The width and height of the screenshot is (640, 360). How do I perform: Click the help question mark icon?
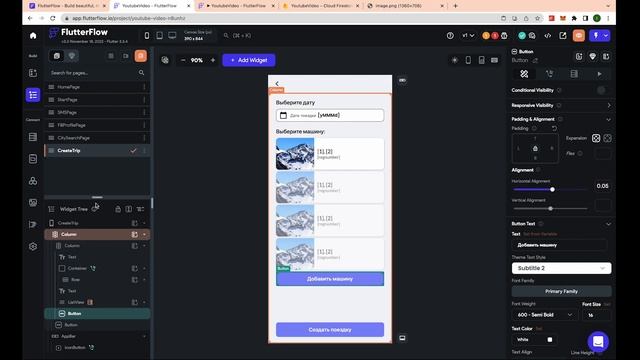click(x=450, y=36)
